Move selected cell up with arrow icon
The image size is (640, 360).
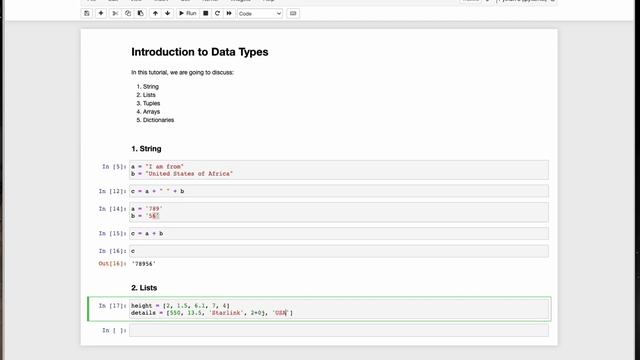click(155, 13)
